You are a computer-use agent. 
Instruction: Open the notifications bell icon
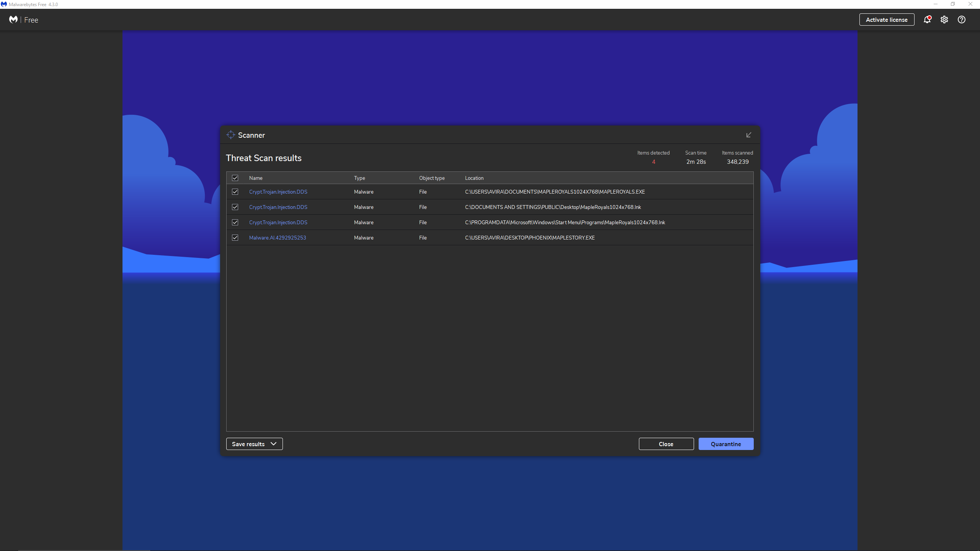tap(927, 20)
